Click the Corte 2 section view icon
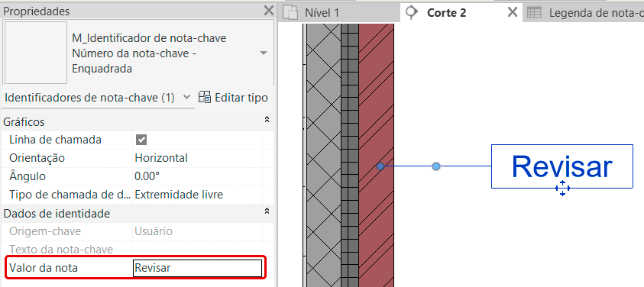Image resolution: width=644 pixels, height=287 pixels. (x=411, y=13)
